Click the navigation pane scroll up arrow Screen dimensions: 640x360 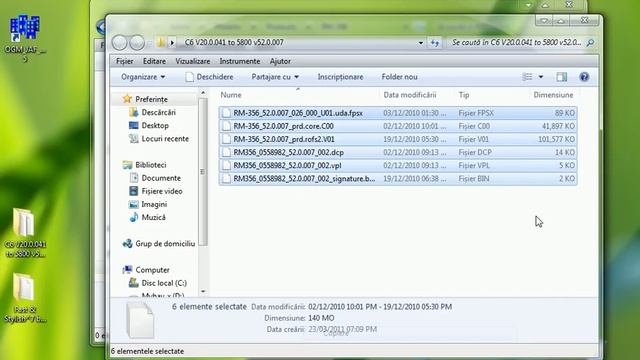pos(203,93)
